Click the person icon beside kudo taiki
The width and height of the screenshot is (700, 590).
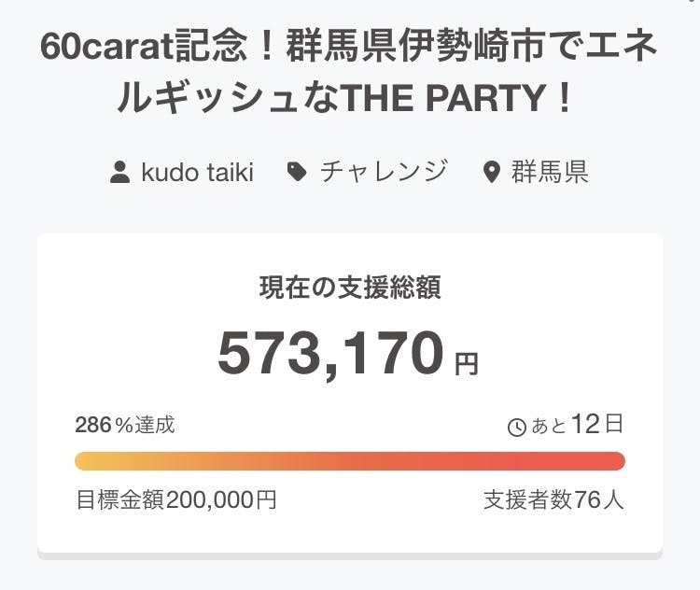point(119,173)
